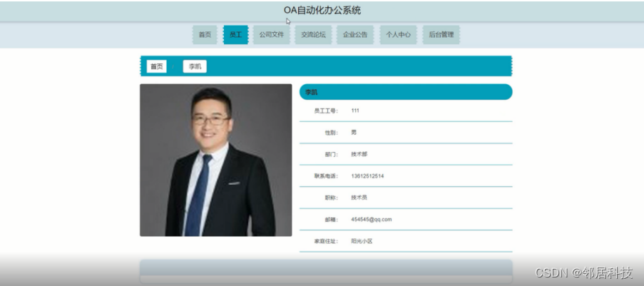
Task: Select the employee number value 111
Action: [x=355, y=111]
